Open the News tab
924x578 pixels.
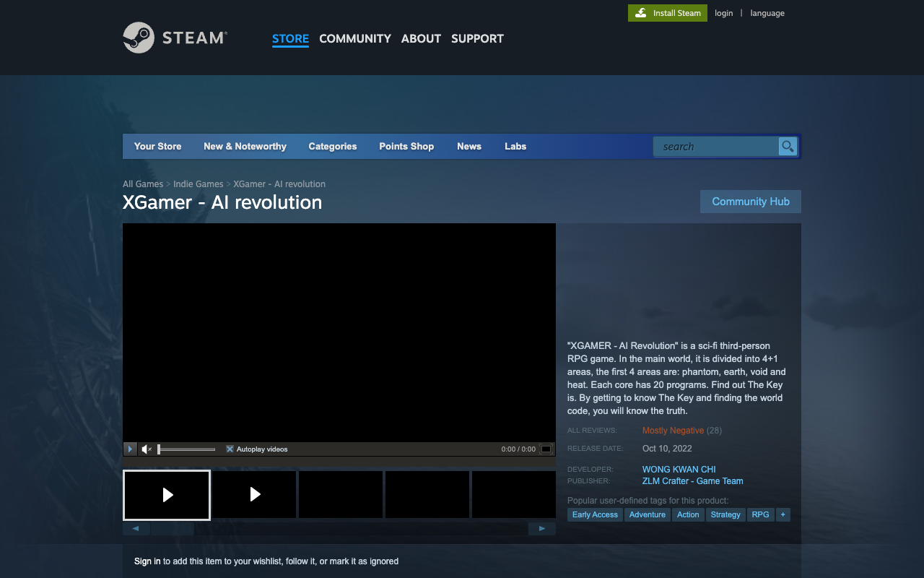pos(469,146)
